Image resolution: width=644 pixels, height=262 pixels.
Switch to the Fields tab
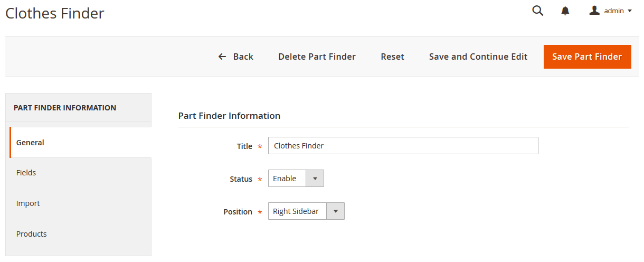tap(26, 173)
